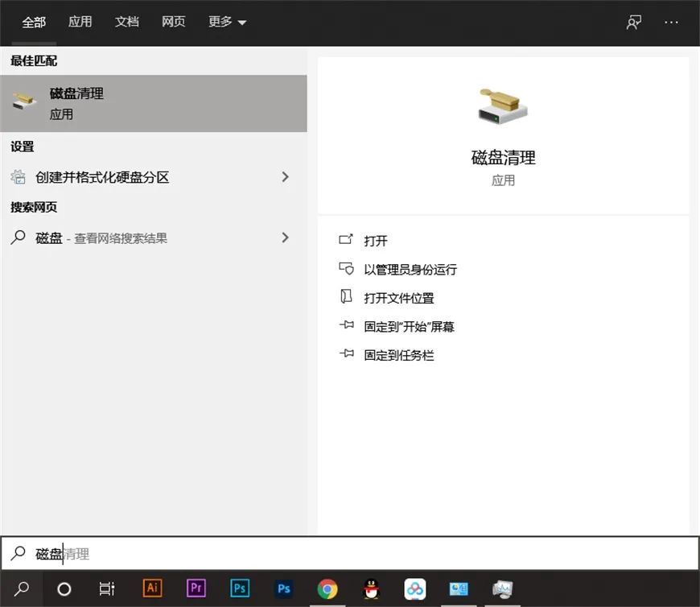This screenshot has width=700, height=607.
Task: Click the 磁盘清理 title in preview pane
Action: coord(503,157)
